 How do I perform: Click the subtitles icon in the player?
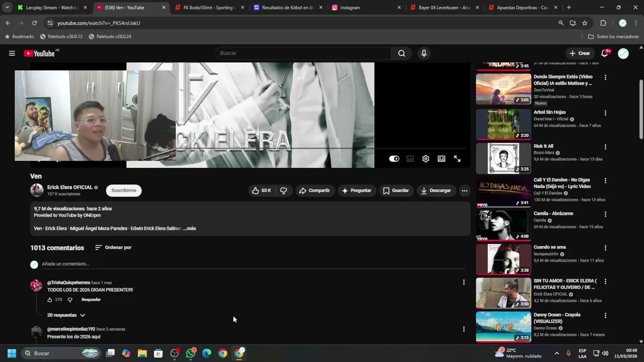pos(410,159)
